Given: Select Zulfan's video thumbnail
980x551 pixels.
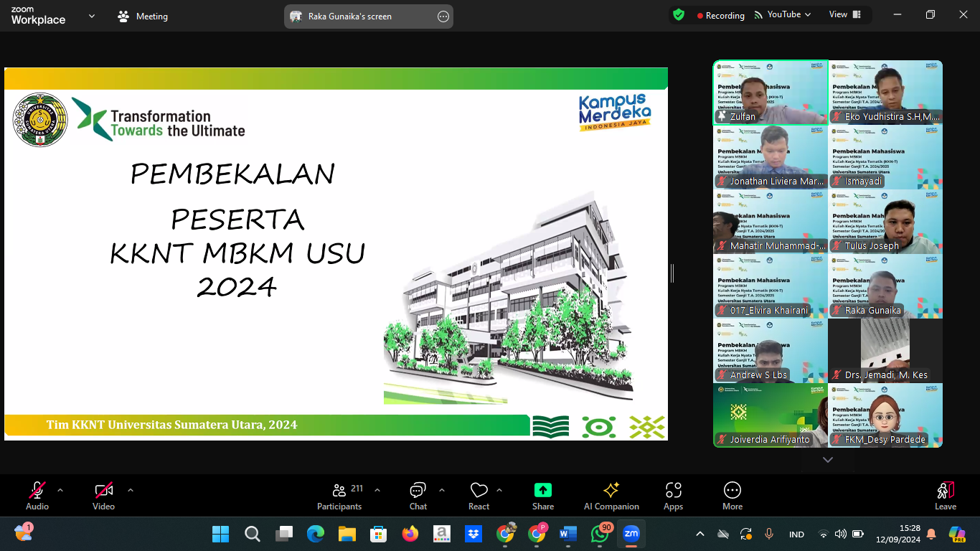Looking at the screenshot, I should (771, 93).
